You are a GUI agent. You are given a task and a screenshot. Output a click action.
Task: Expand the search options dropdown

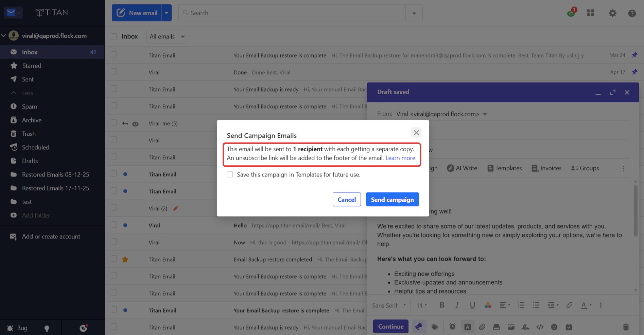[414, 13]
